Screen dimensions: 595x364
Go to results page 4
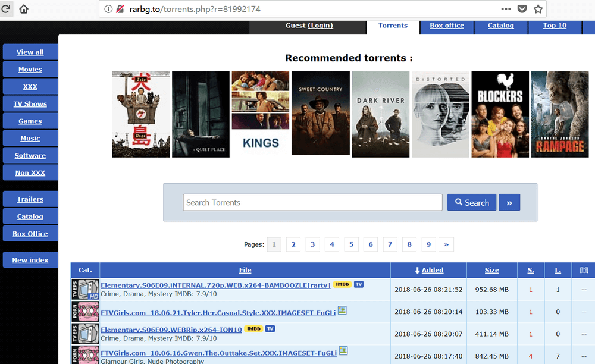point(332,244)
